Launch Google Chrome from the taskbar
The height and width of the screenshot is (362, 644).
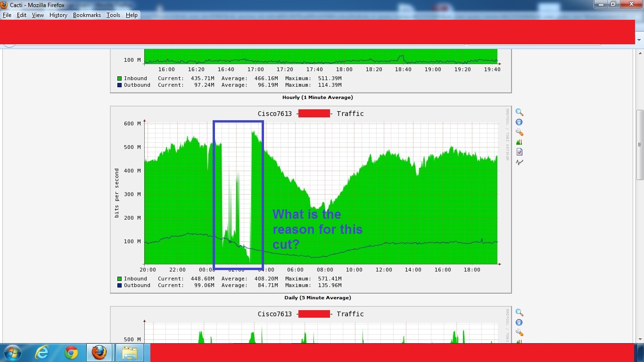coord(71,353)
